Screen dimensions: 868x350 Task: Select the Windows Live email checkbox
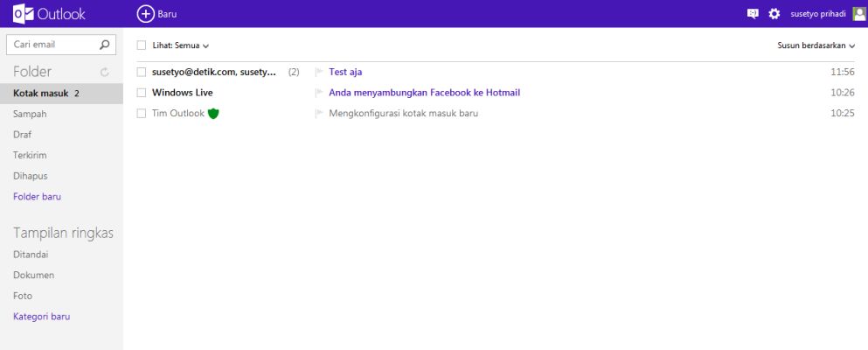point(142,93)
